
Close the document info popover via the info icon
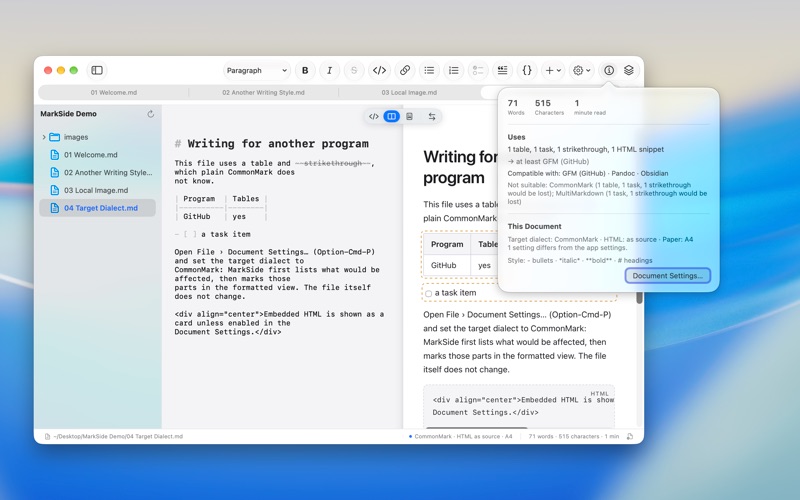point(609,70)
